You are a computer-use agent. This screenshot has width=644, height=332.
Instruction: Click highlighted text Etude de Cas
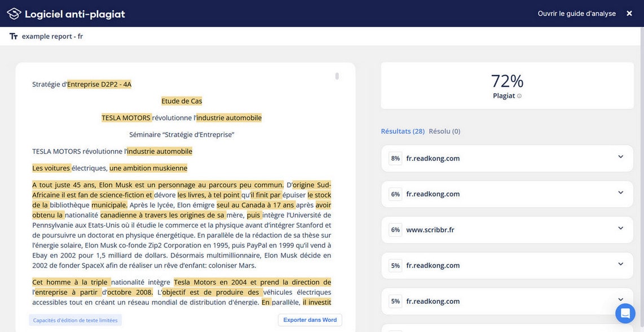[182, 101]
